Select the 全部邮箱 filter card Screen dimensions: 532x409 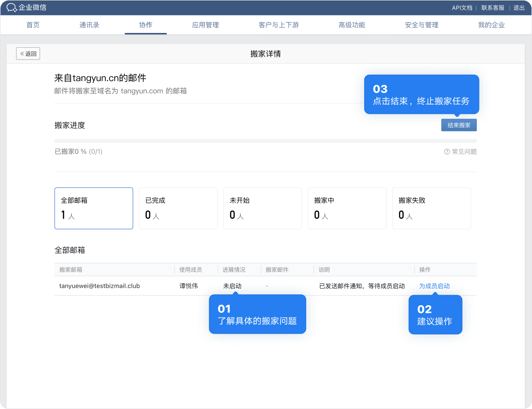tap(94, 208)
